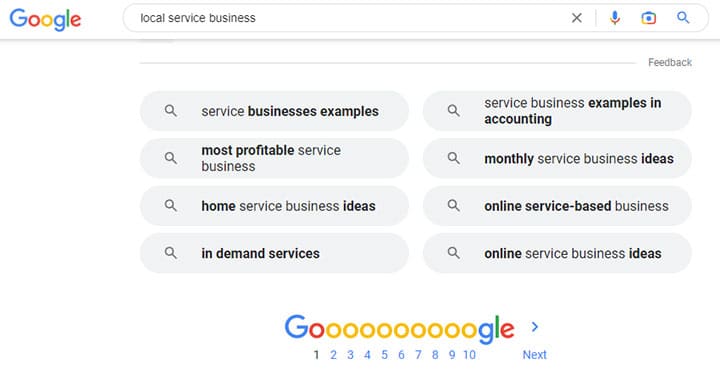Open 'most profitable service business' related search
This screenshot has width=720, height=375.
274,158
